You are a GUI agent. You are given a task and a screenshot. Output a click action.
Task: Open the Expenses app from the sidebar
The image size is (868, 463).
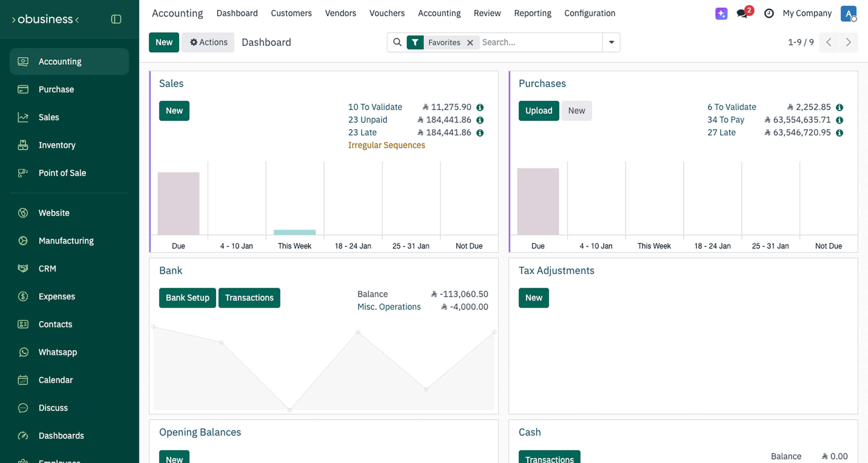(57, 296)
